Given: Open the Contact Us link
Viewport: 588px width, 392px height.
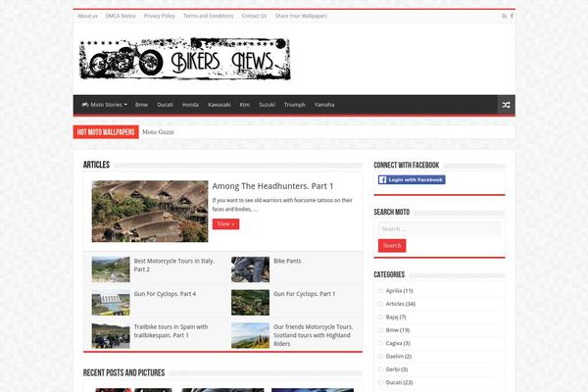Looking at the screenshot, I should tap(254, 16).
